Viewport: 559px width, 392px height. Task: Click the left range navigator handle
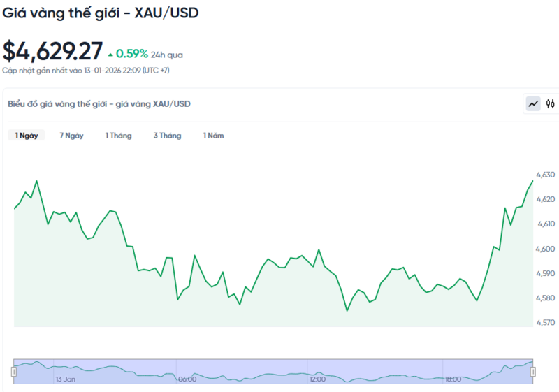(14, 372)
